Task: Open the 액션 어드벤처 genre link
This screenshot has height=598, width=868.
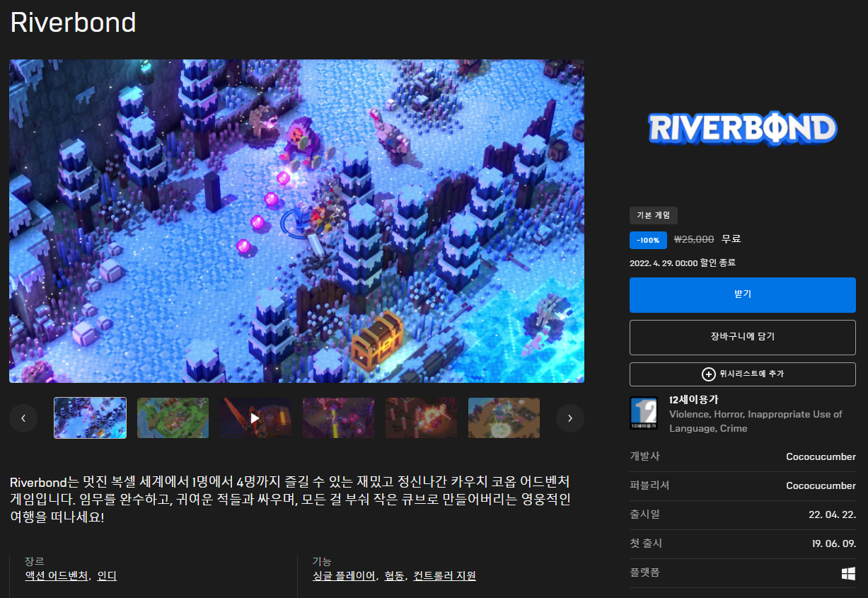Action: point(57,576)
